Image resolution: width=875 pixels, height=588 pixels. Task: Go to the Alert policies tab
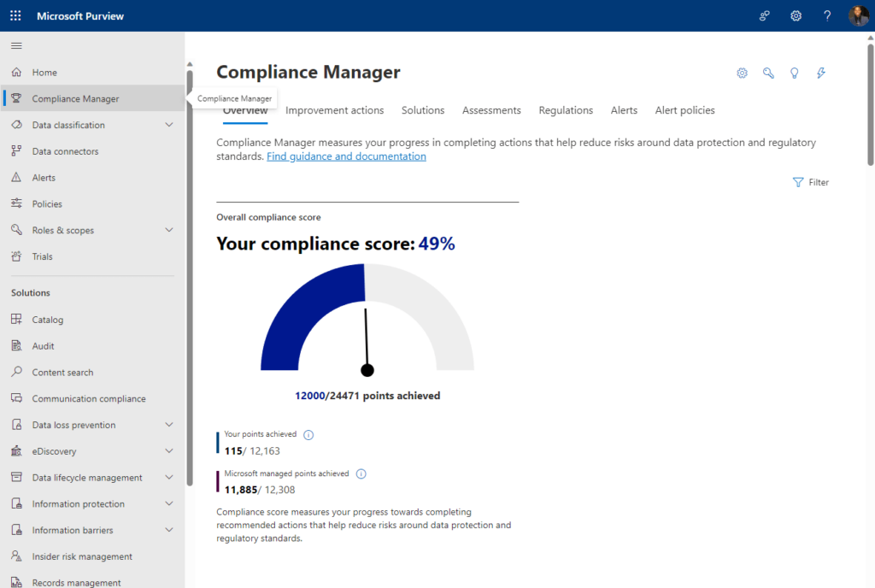(x=684, y=110)
